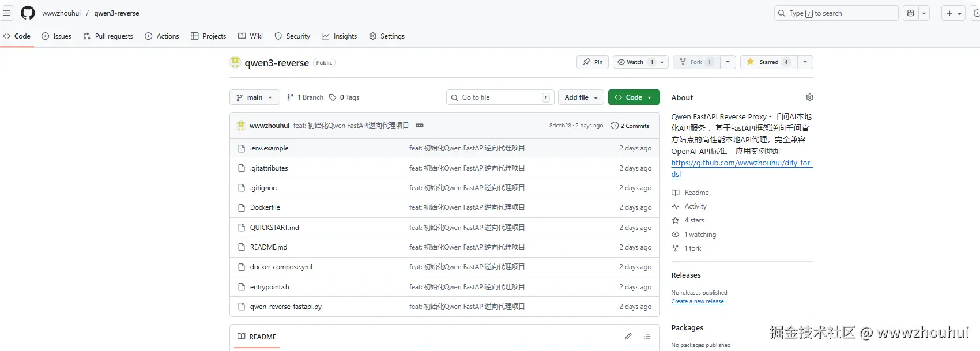The image size is (980, 351).
Task: Pin the qwen3-reverse repository
Action: coord(593,62)
